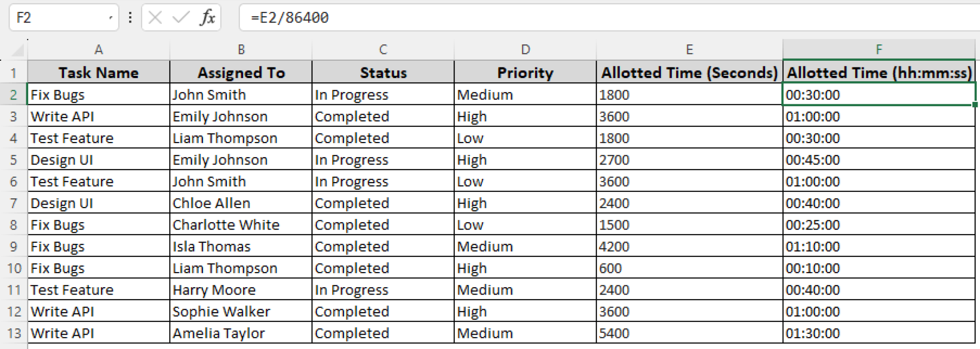Screen dimensions: 980x349
Task: Click the Enter checkmark icon beside formula bar
Action: pyautogui.click(x=180, y=18)
